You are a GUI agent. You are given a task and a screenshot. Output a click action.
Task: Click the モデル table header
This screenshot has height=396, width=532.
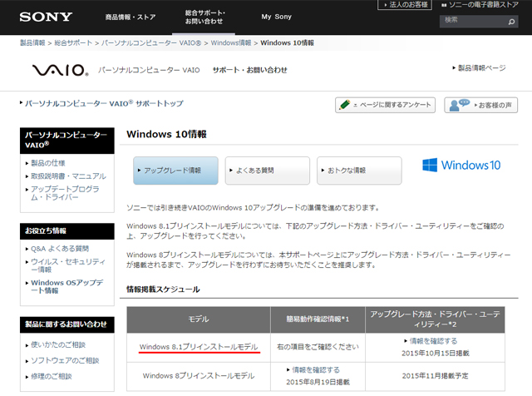(199, 319)
